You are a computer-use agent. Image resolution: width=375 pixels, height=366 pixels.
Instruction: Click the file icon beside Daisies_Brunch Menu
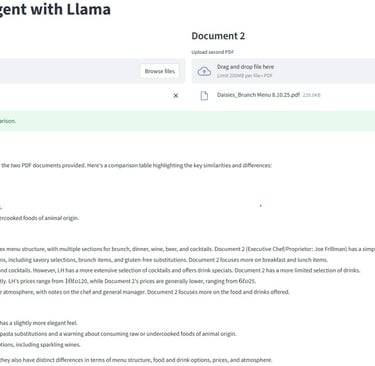204,96
